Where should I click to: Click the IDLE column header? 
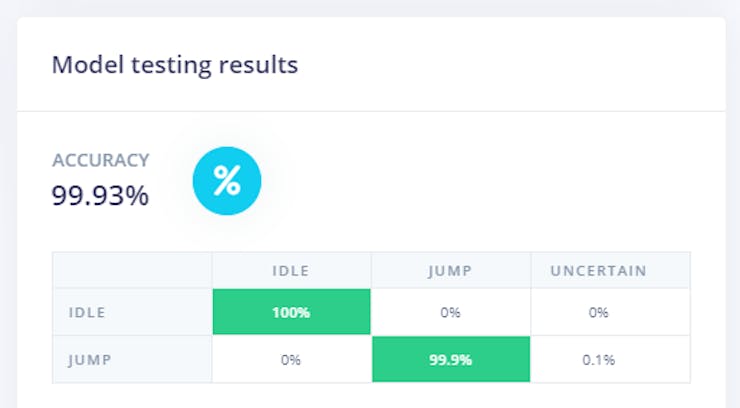pyautogui.click(x=291, y=270)
